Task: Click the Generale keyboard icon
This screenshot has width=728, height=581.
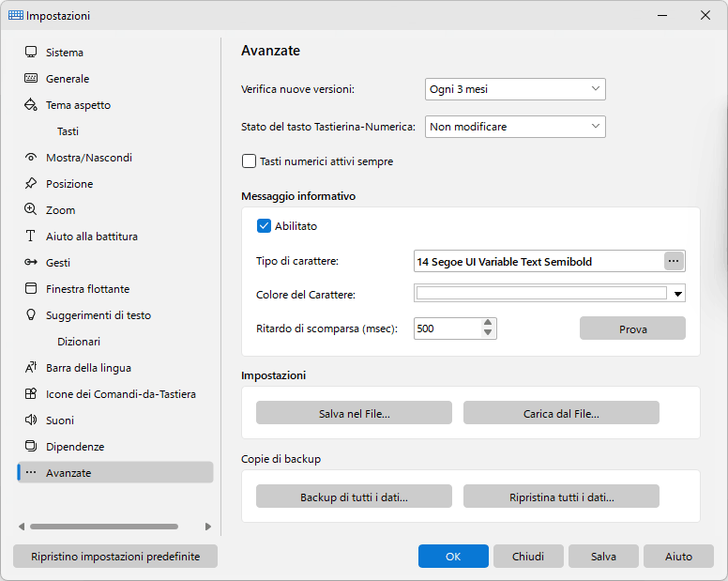Action: click(31, 78)
